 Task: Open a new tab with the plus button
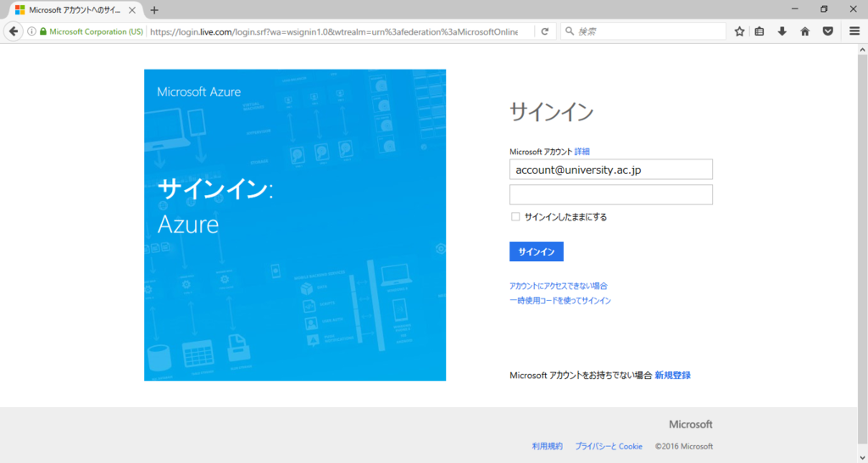(154, 10)
